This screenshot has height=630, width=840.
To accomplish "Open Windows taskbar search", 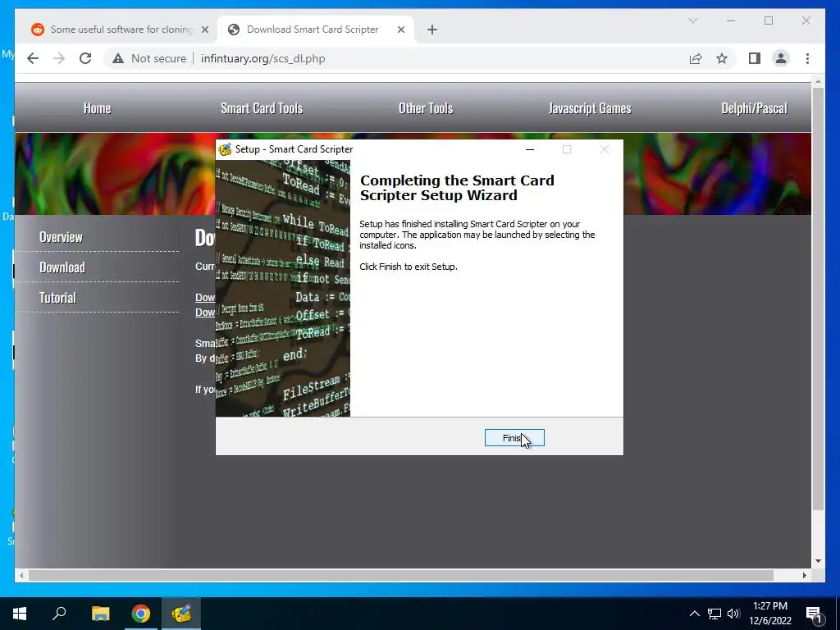I will click(59, 614).
